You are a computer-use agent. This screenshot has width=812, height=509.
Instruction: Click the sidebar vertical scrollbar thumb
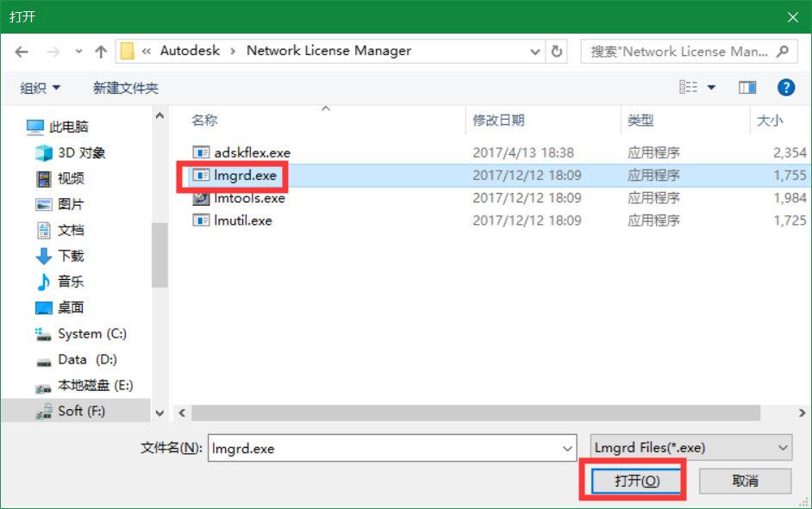(160, 255)
